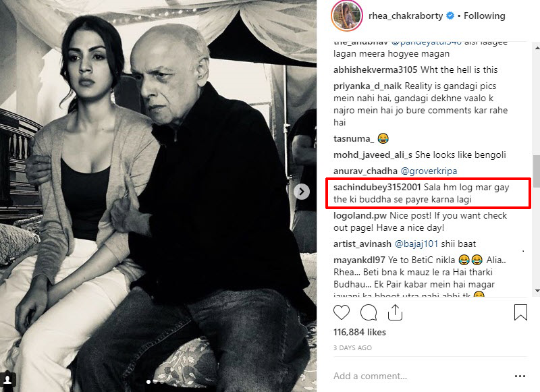
Task: Toggle the Following state for rhea_chakraborty
Action: pos(484,16)
